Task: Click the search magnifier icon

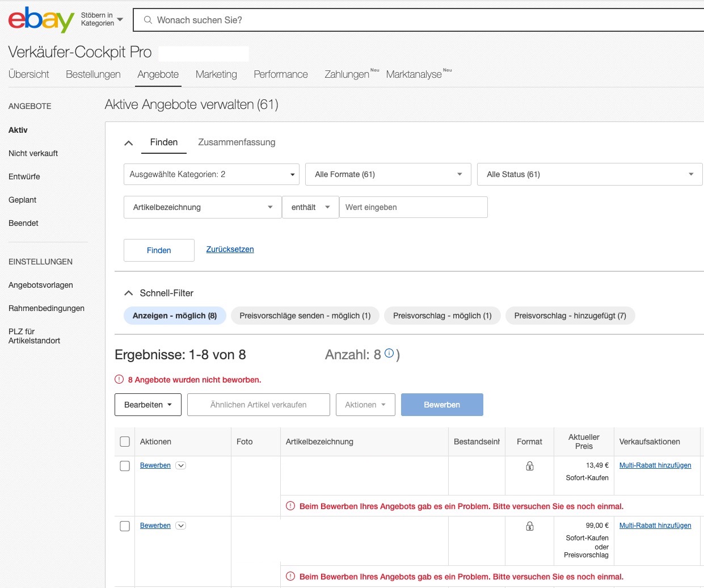Action: pos(148,20)
